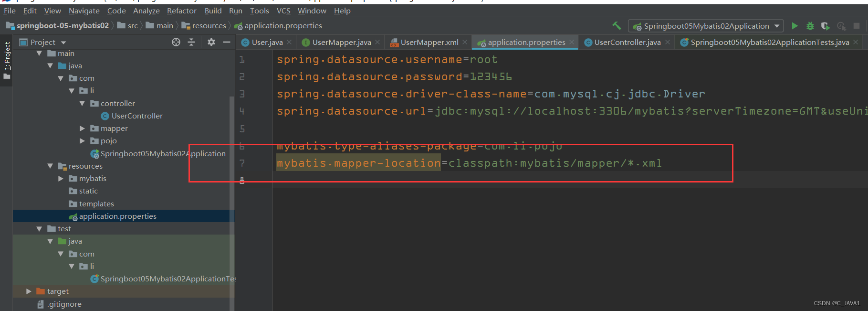Viewport: 868px width, 311px height.
Task: Expand the pojo package
Action: 83,141
